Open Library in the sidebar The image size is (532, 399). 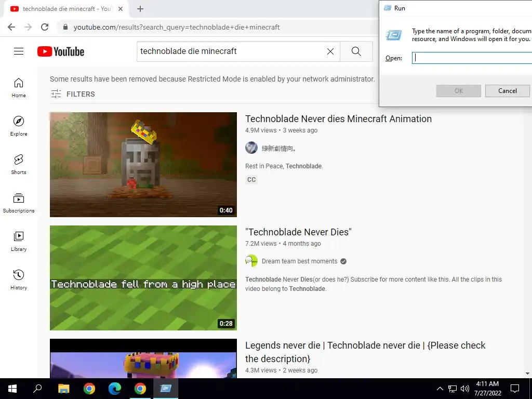point(19,241)
